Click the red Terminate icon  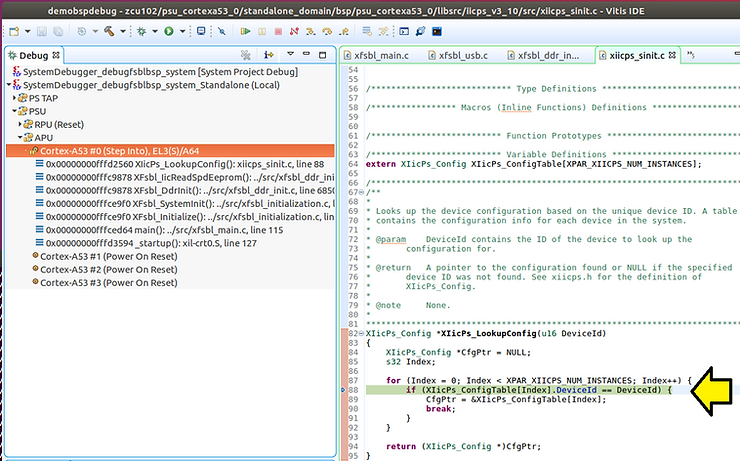click(x=278, y=31)
